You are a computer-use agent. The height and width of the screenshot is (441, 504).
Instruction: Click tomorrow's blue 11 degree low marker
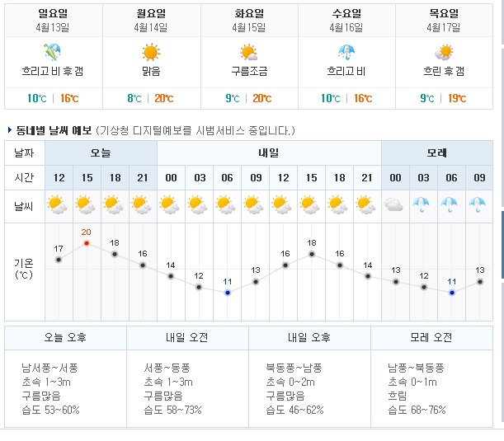tap(228, 293)
